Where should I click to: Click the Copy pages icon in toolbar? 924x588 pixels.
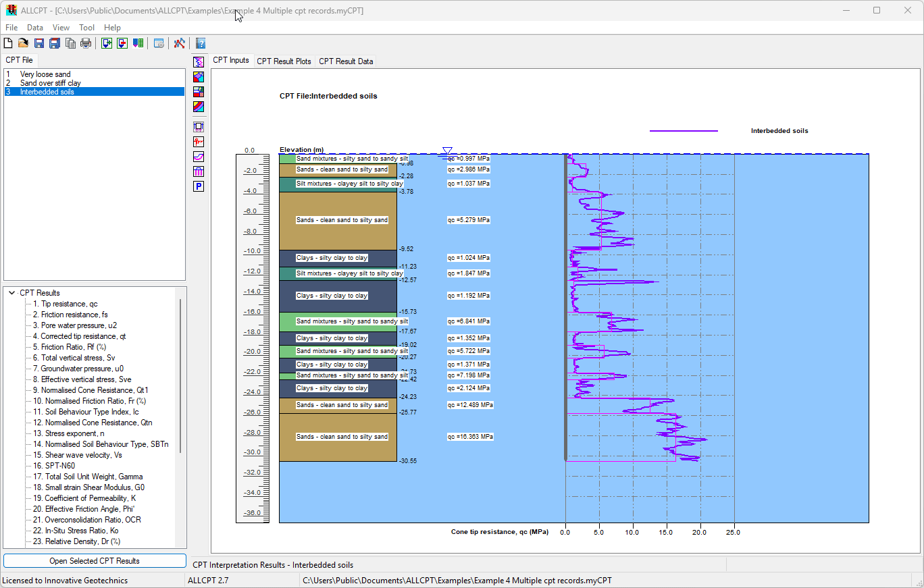[70, 43]
